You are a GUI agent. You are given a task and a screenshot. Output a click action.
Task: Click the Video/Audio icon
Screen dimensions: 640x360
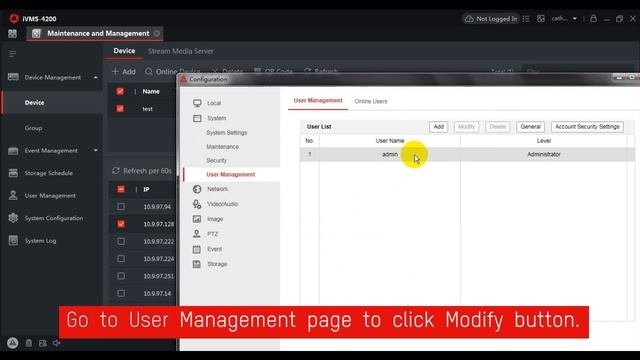197,204
